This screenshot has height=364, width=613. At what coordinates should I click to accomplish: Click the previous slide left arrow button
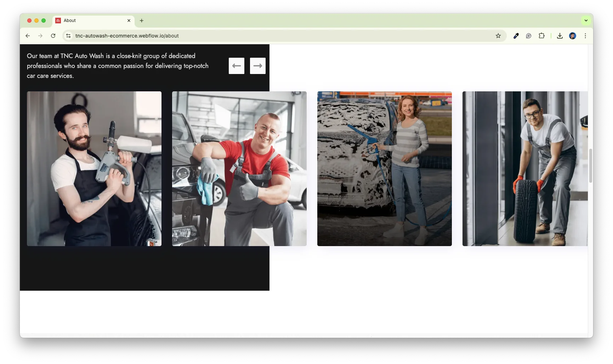tap(236, 66)
